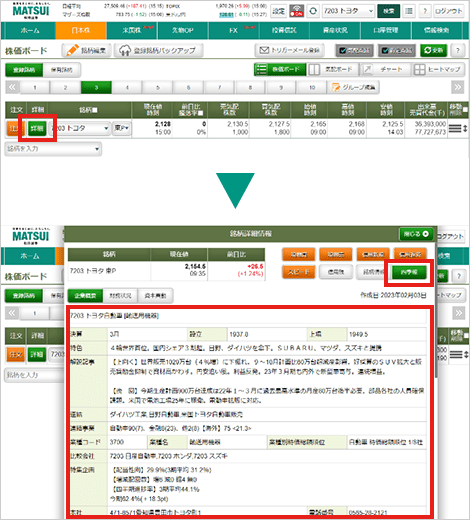The height and width of the screenshot is (520, 470).
Task: Click the Wi-Fi ON streaming icon in the header
Action: click(296, 11)
